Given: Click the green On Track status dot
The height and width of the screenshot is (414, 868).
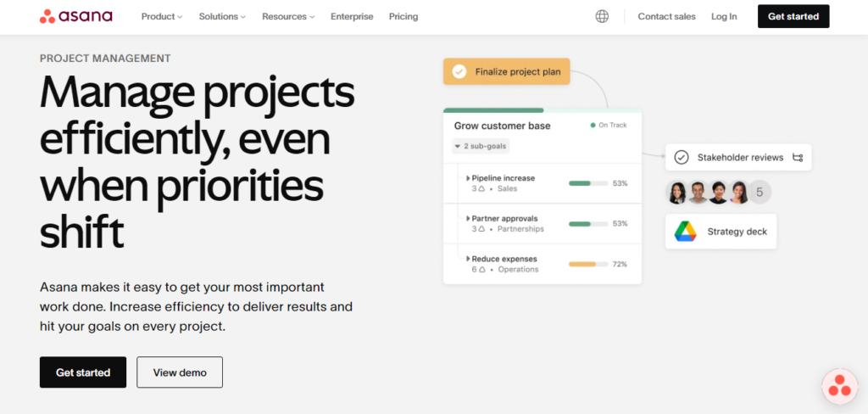Looking at the screenshot, I should (x=593, y=126).
